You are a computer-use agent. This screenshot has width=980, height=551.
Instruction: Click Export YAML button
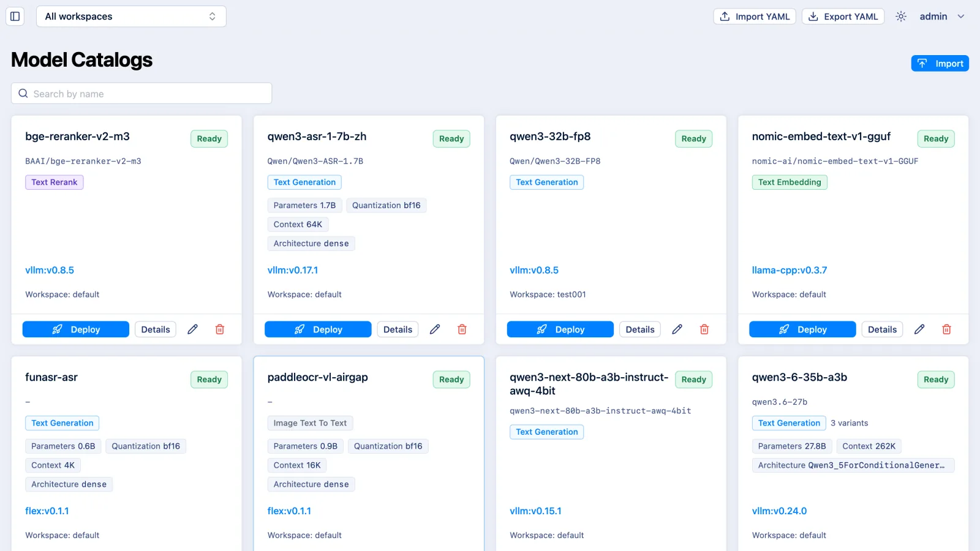click(843, 17)
